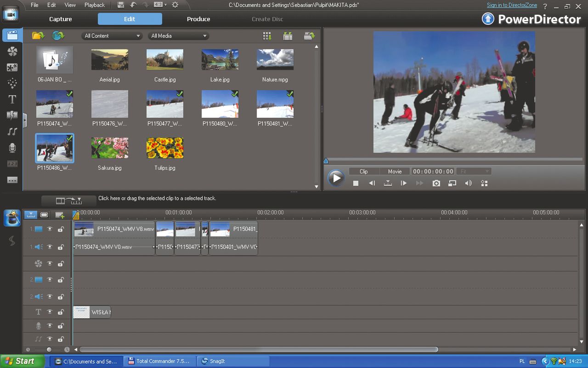Screen dimensions: 588x368
Task: Lock the music track
Action: 61,339
